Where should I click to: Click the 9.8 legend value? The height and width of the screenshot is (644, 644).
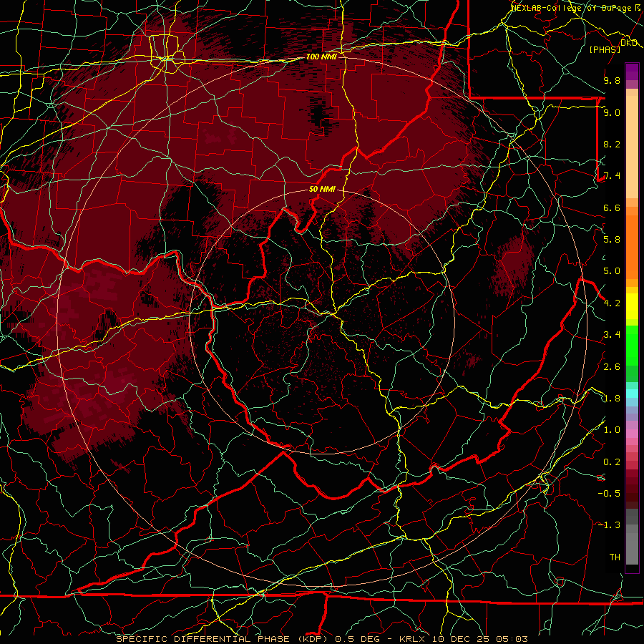pyautogui.click(x=612, y=80)
